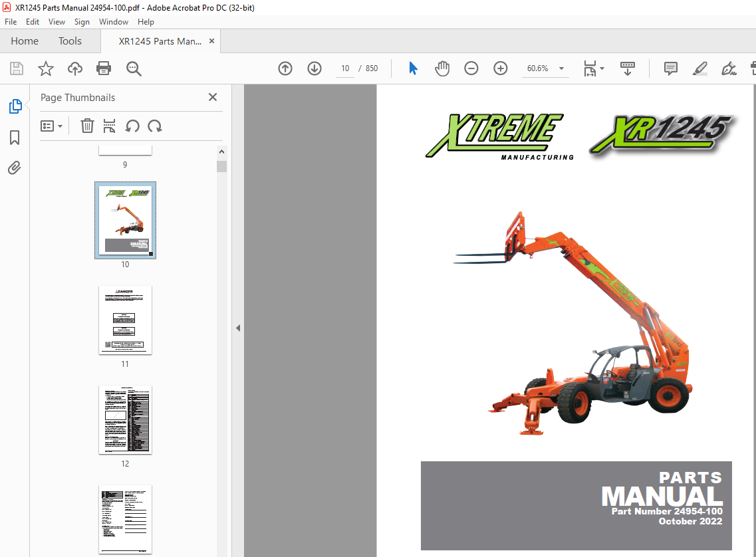
Task: Click thumbnail scrollbar up arrow
Action: pyautogui.click(x=222, y=152)
